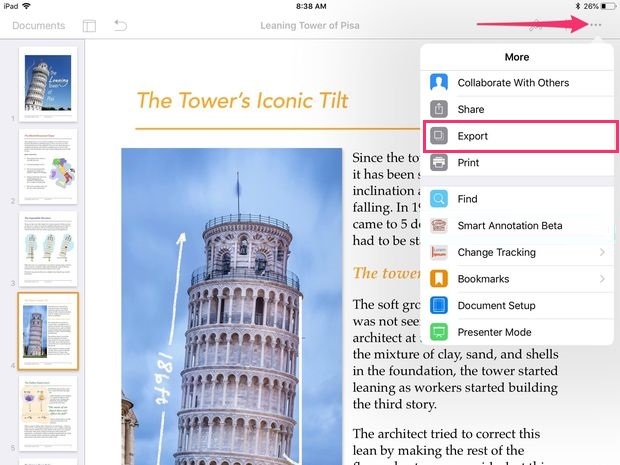Tap the More menu title

(517, 57)
